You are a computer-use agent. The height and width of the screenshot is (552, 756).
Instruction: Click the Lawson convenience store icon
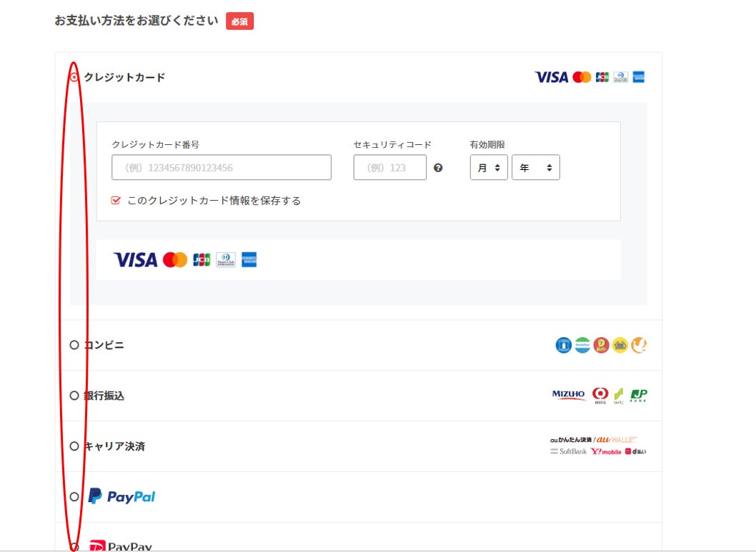564,346
